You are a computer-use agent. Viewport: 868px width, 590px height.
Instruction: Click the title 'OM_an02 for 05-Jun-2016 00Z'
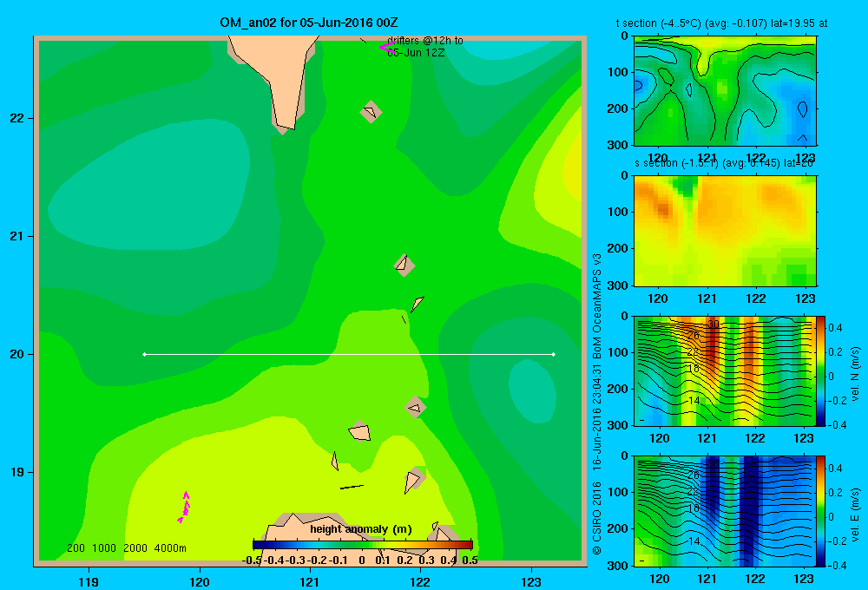(309, 23)
